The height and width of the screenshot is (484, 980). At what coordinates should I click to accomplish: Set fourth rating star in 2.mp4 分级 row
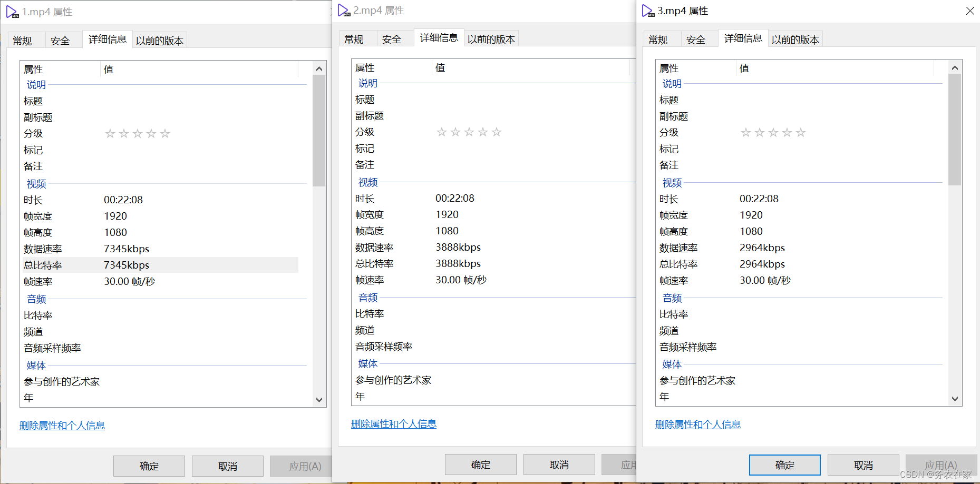[x=483, y=132]
